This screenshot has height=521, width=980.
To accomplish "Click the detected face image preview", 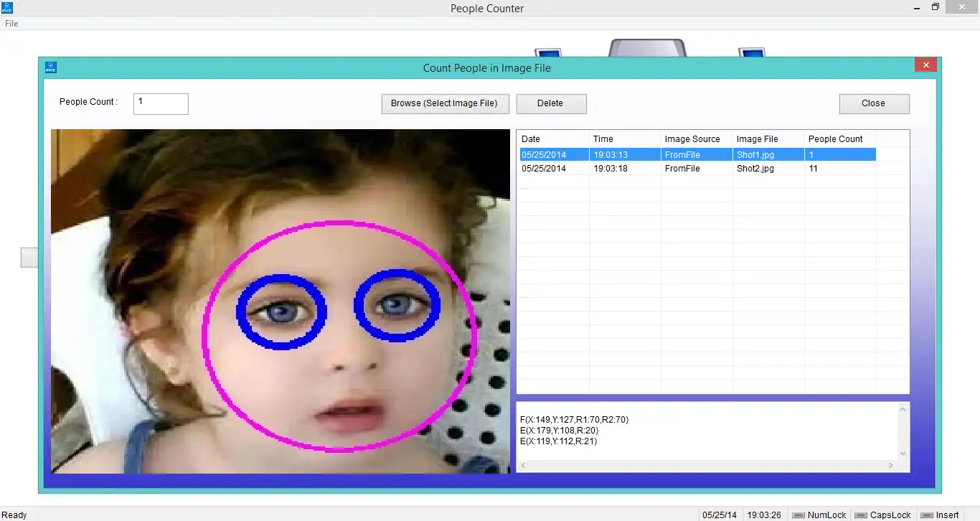I will coord(281,301).
